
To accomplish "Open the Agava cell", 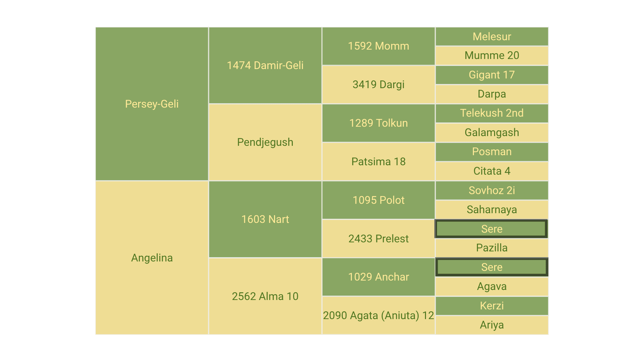I will pyautogui.click(x=492, y=287).
